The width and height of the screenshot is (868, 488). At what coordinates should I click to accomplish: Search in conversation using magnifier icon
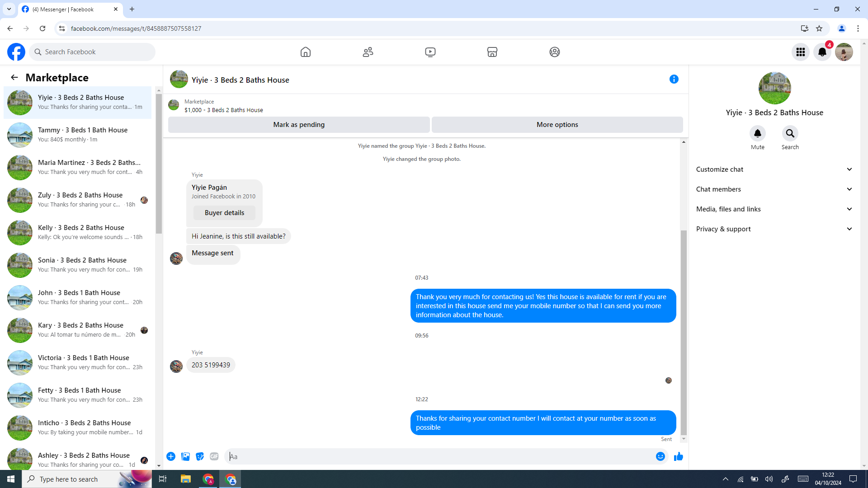click(x=790, y=133)
